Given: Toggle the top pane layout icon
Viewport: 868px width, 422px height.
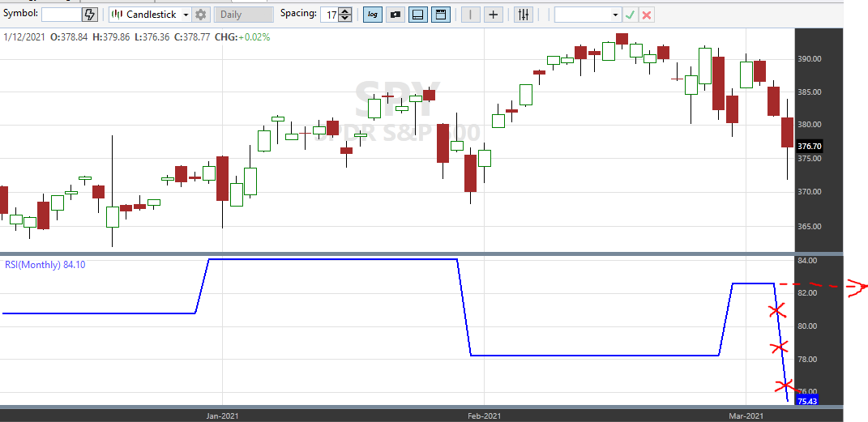Looking at the screenshot, I should [441, 15].
